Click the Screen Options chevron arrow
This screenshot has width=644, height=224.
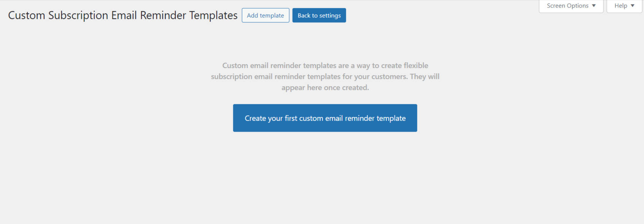click(x=594, y=6)
